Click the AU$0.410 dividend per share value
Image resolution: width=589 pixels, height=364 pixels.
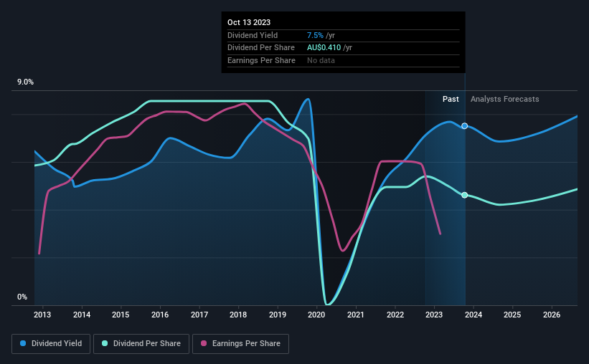coord(324,48)
